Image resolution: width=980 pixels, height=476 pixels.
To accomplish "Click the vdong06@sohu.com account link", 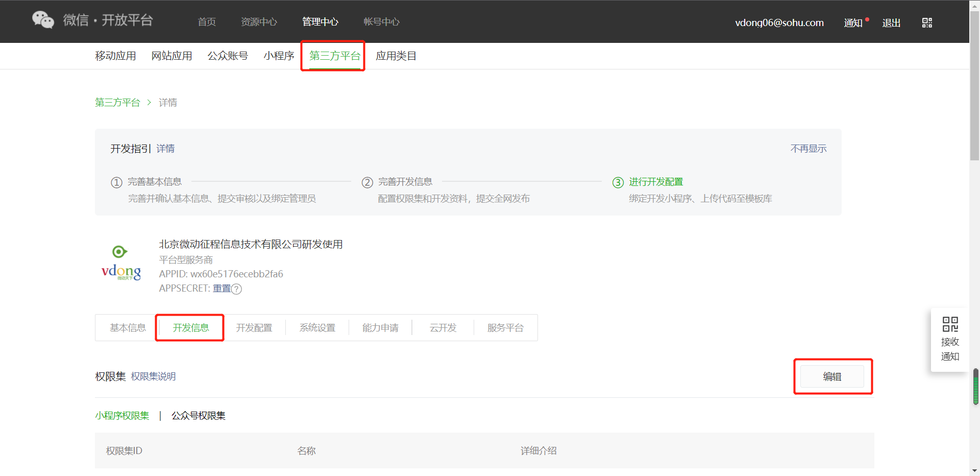I will [x=779, y=22].
